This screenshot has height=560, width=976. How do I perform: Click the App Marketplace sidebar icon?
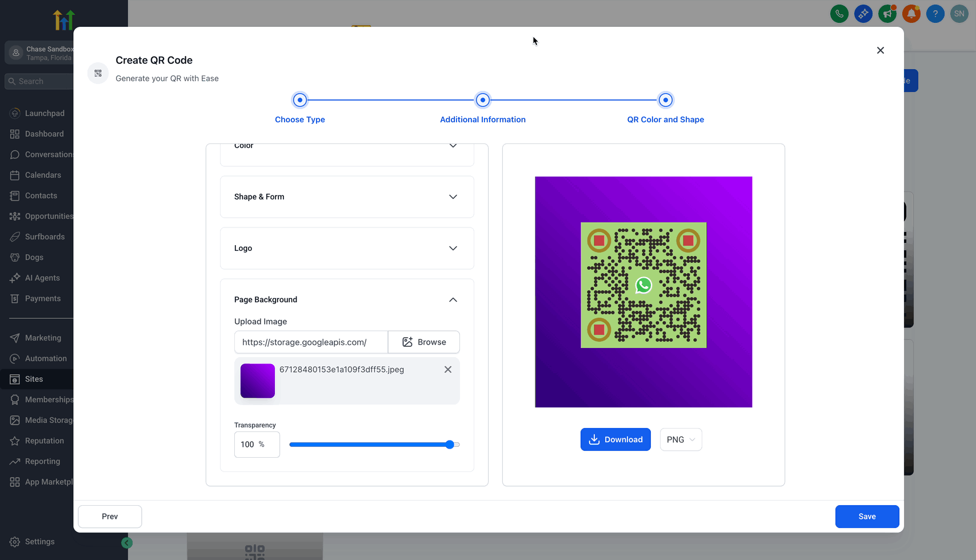15,482
